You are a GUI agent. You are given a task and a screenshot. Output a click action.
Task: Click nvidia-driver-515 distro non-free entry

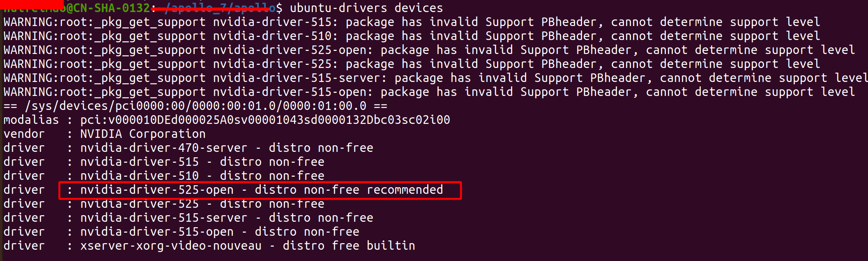164,162
